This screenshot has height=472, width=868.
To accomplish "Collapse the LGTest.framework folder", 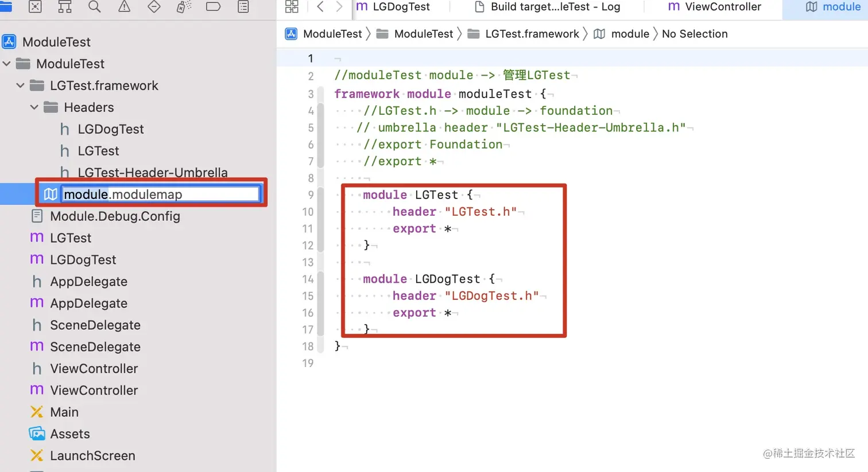I will pos(20,85).
